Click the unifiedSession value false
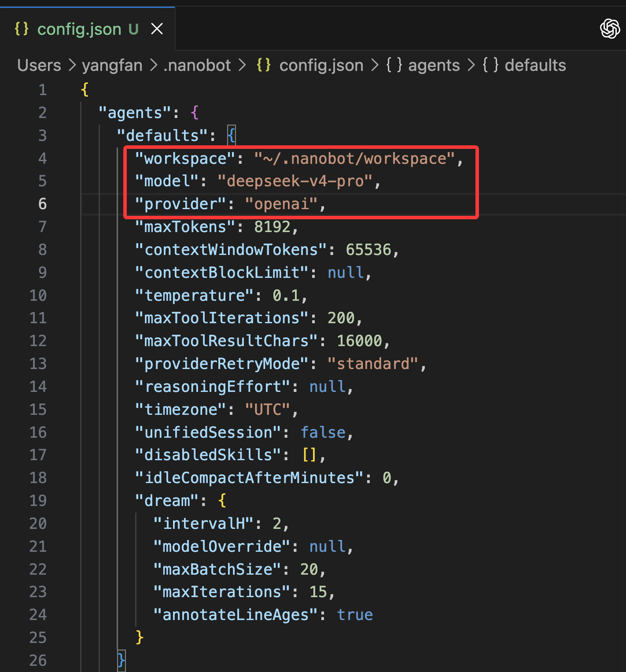The width and height of the screenshot is (626, 672). tap(323, 432)
